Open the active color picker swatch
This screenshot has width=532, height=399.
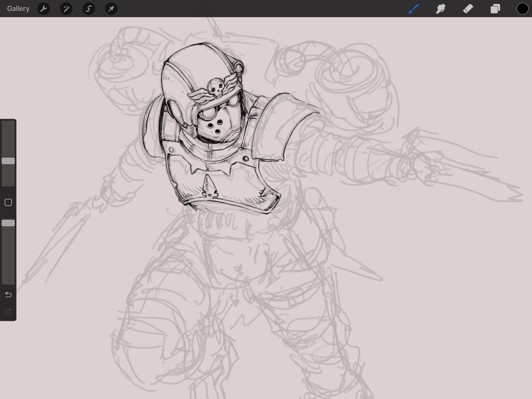pyautogui.click(x=522, y=9)
